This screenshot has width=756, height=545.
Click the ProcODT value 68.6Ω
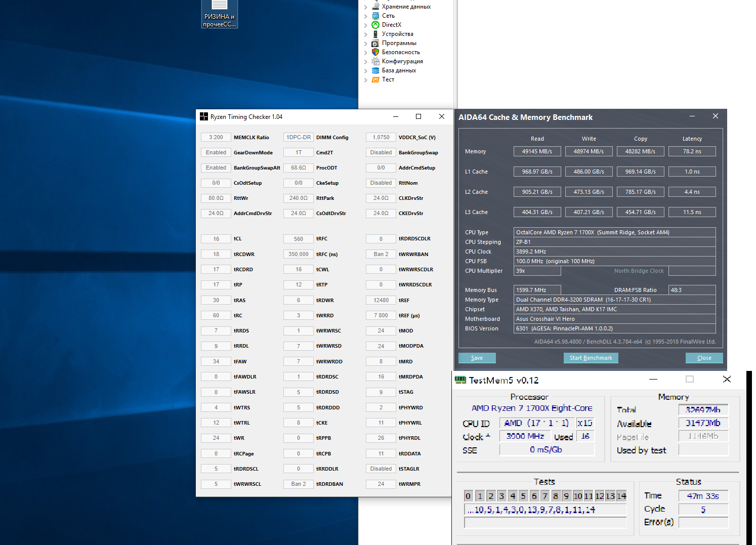click(x=299, y=167)
